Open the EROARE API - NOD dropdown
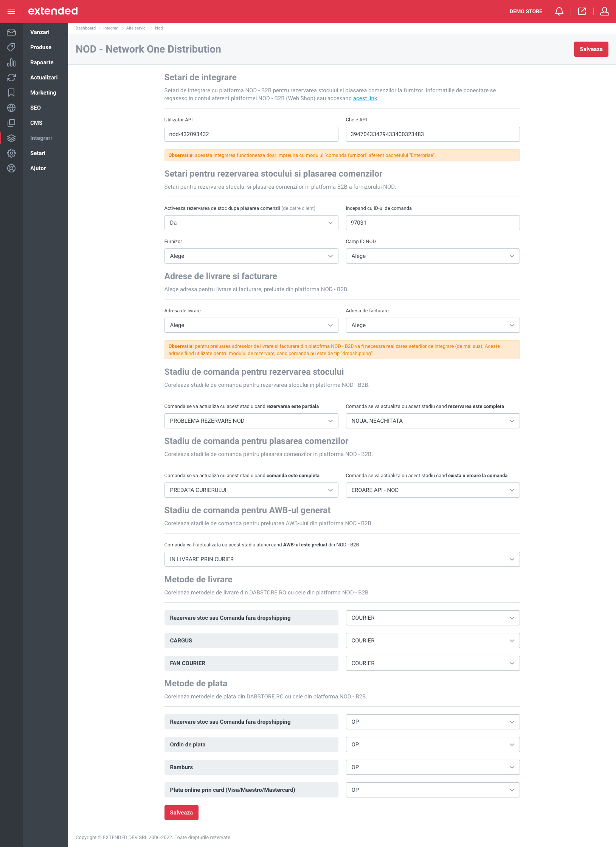616x847 pixels. point(433,490)
